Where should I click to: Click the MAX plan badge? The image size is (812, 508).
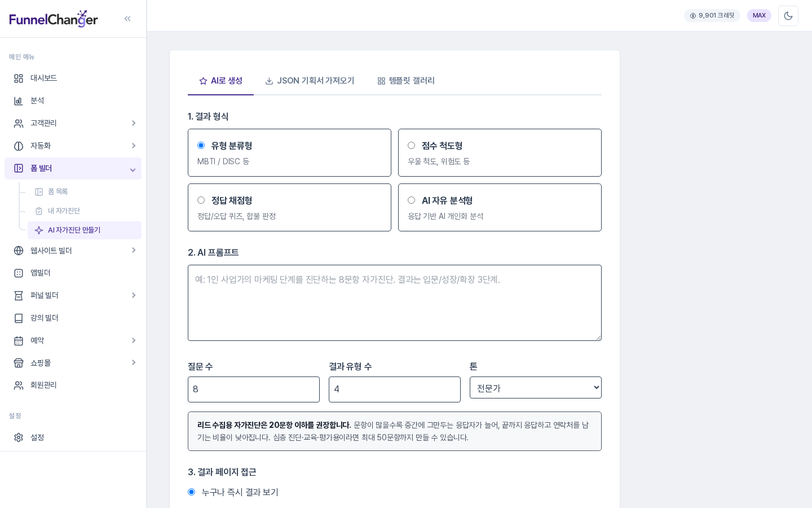click(759, 16)
